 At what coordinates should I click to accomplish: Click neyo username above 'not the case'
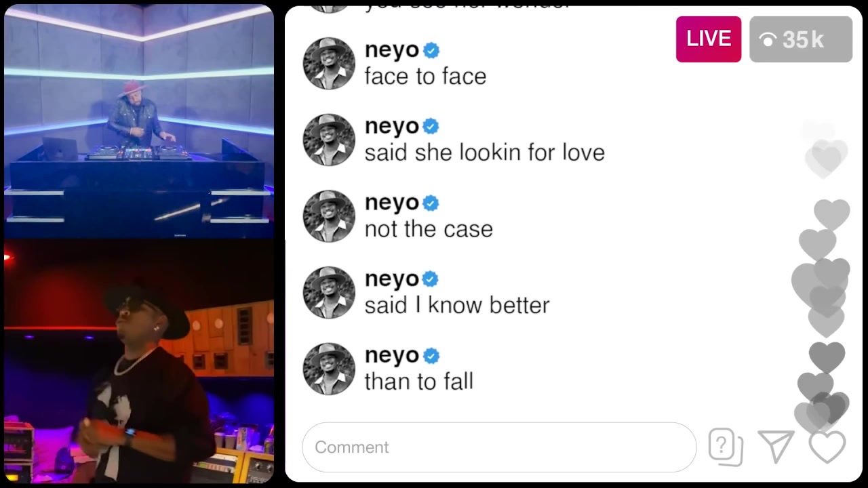[392, 203]
